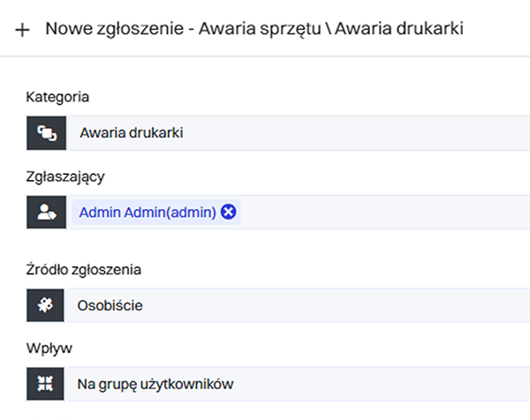Click the Wpływ arrows icon
The image size is (530, 420).
(46, 385)
